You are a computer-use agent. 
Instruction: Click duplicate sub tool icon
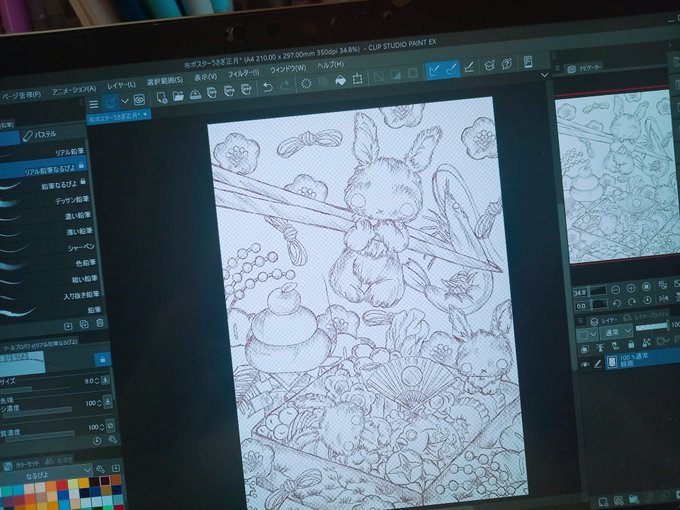84,325
